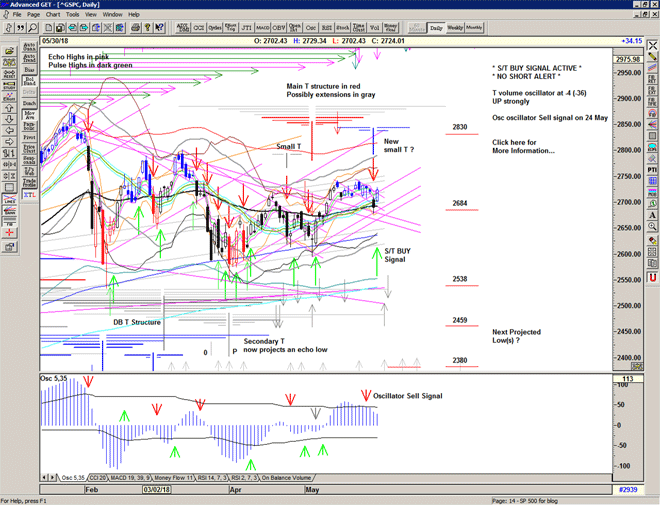Click the RSI indicator toolbar button
The width and height of the screenshot is (660, 505).
click(x=325, y=29)
